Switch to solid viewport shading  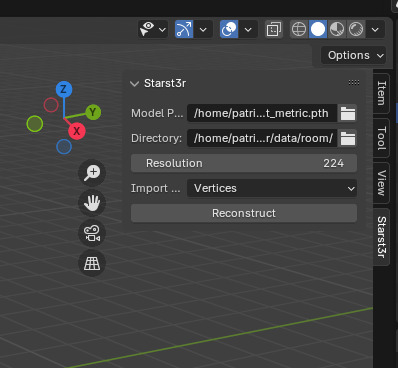(318, 29)
